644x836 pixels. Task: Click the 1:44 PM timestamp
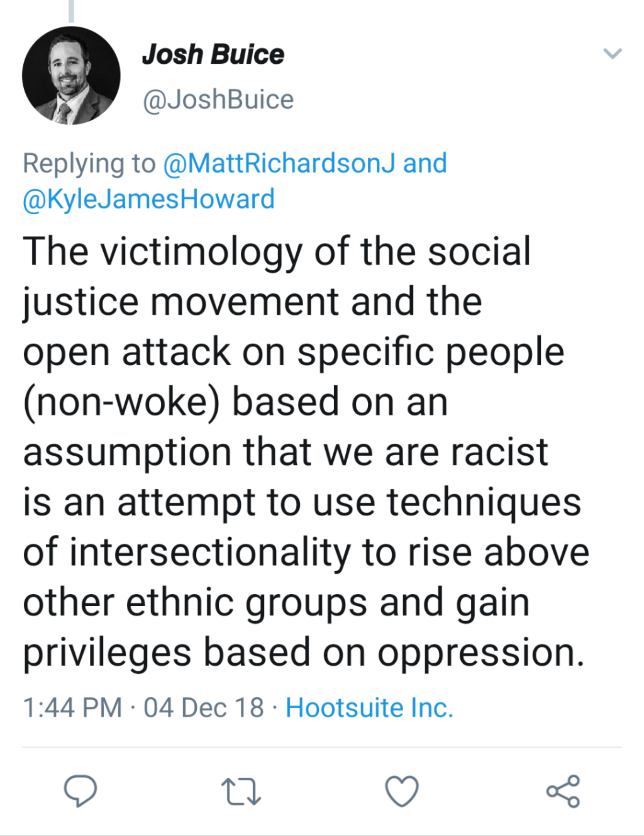[72, 707]
